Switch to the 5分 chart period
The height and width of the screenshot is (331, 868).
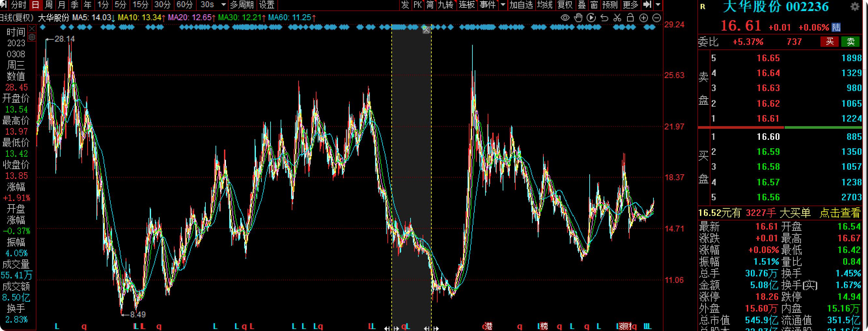click(x=121, y=5)
